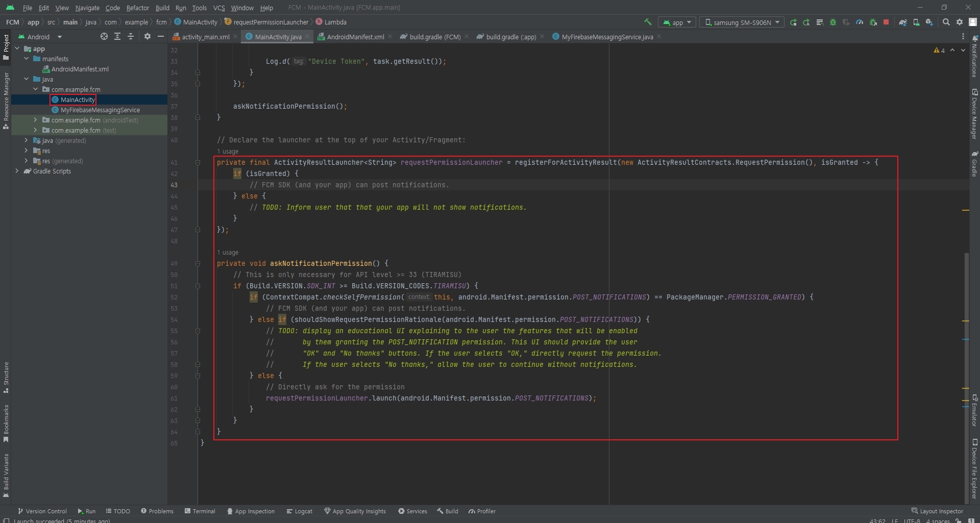Click Apply Changes and Restart Activity icon
The width and height of the screenshot is (980, 523).
click(x=806, y=22)
